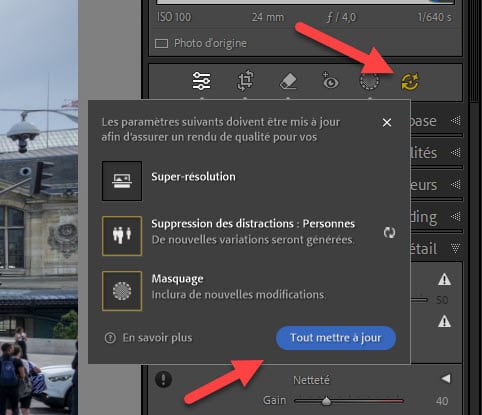Click the upper warning triangle in Détail
This screenshot has width=482, height=415.
coord(444,279)
